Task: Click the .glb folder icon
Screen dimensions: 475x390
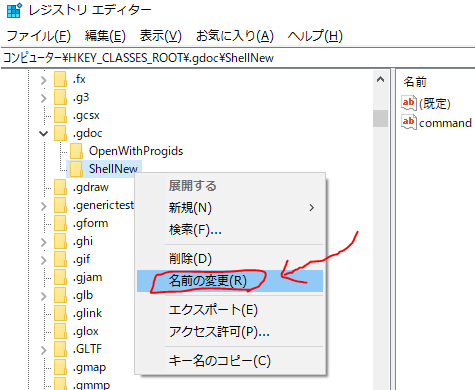Action: click(61, 295)
